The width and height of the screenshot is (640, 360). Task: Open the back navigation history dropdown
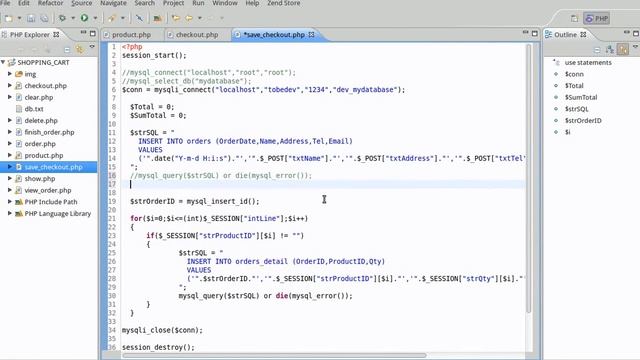[200, 18]
